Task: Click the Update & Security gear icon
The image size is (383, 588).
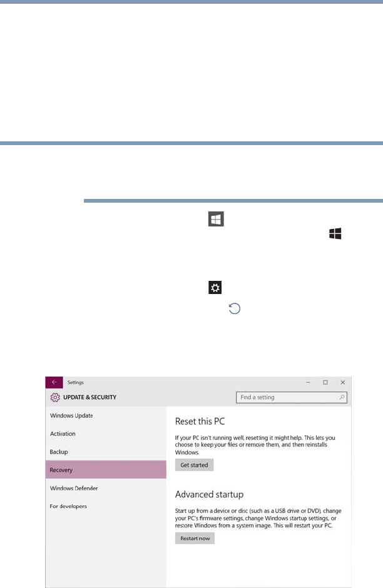Action: tap(55, 397)
